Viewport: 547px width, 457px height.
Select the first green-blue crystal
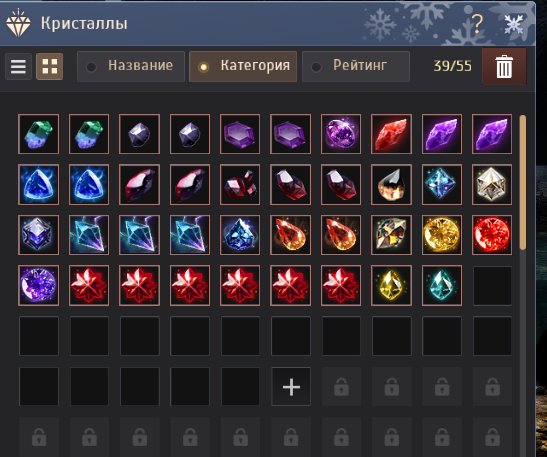click(38, 134)
